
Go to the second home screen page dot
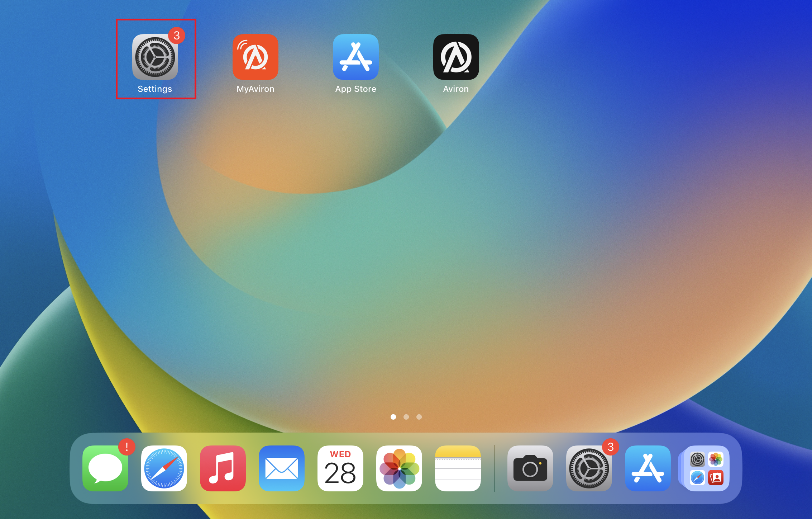tap(406, 417)
